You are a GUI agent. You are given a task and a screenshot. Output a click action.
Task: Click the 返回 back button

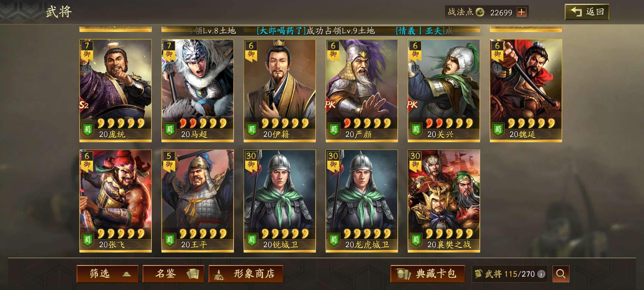(587, 12)
